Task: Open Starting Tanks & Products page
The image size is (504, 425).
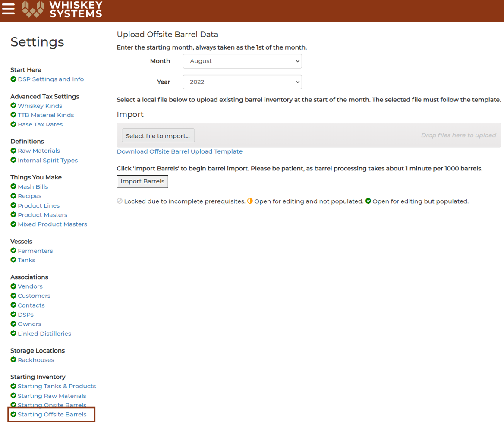Action: click(57, 386)
